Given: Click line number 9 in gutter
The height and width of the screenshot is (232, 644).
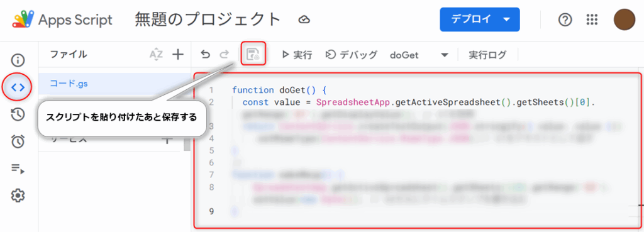Looking at the screenshot, I should 211,211.
